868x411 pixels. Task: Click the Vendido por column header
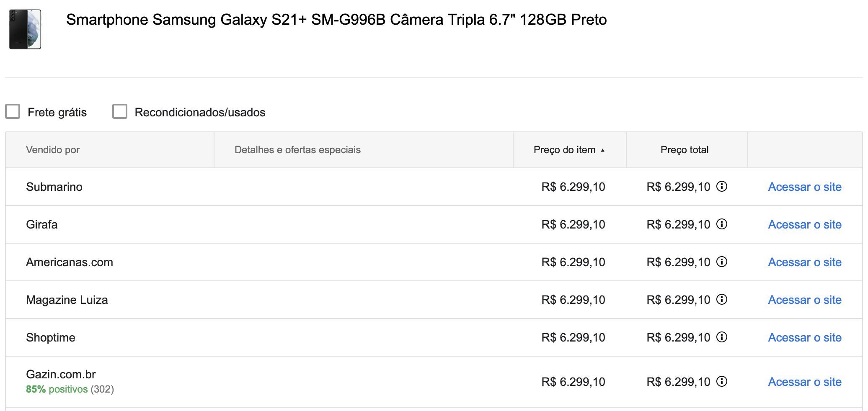pos(53,150)
